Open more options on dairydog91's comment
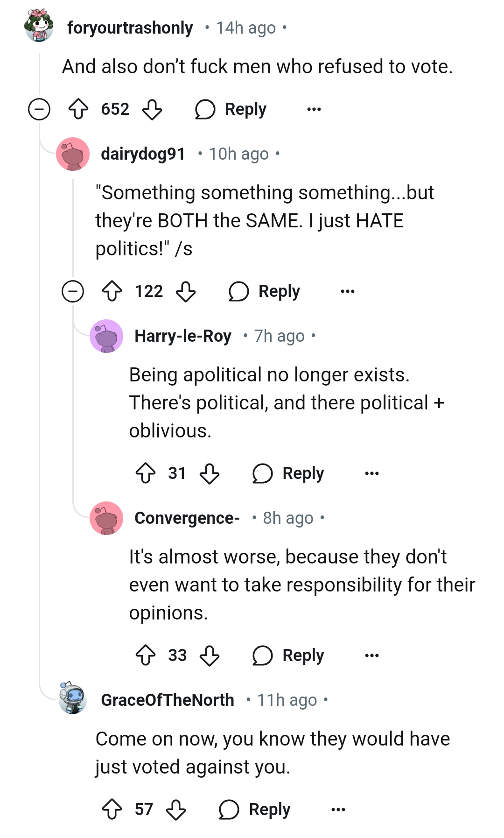504x838 pixels. coord(348,291)
